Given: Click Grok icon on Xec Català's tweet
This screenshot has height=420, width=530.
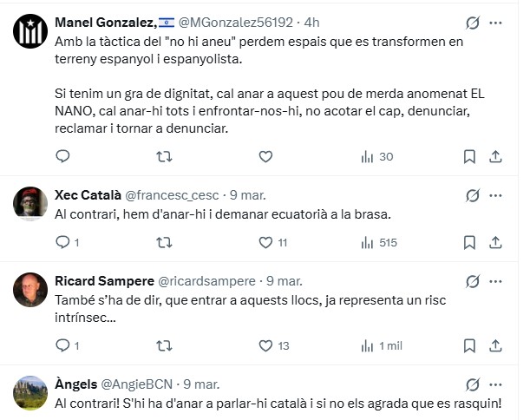Looking at the screenshot, I should 473,195.
